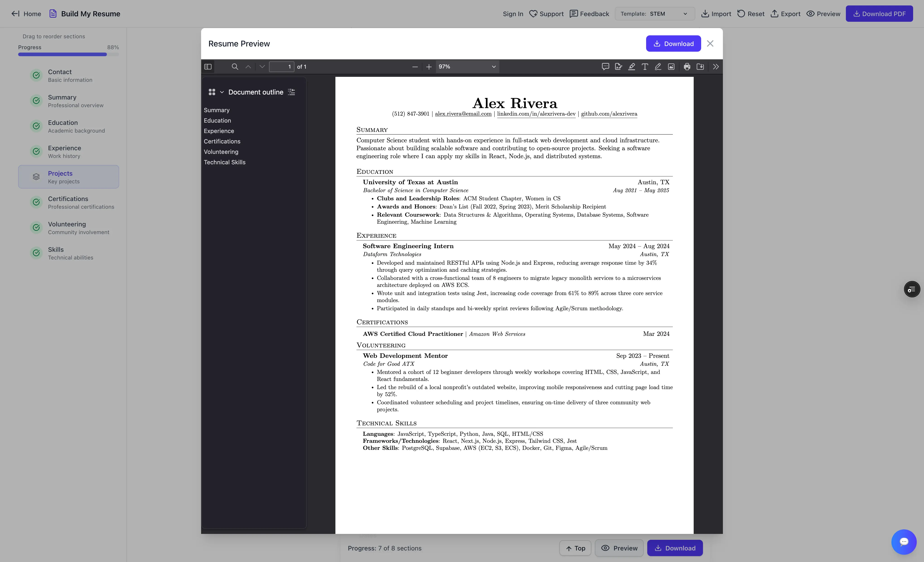Select the draw ink tool

click(x=658, y=66)
